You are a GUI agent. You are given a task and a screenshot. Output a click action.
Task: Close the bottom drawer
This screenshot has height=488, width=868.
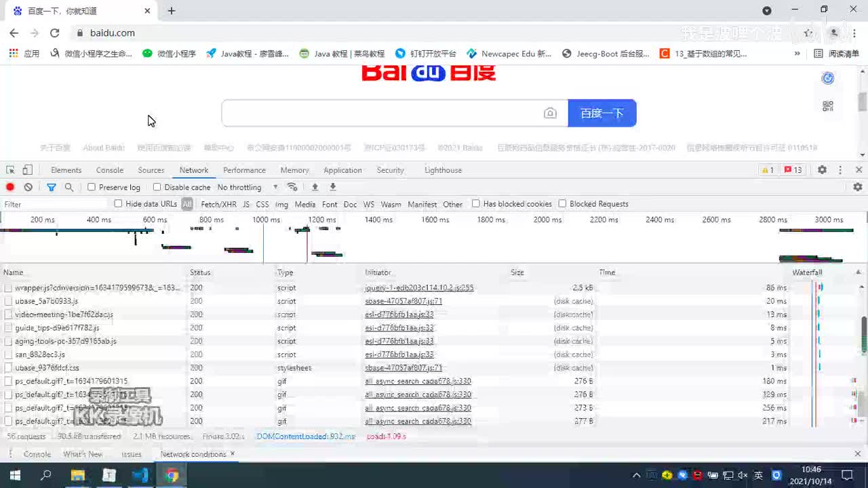858,454
